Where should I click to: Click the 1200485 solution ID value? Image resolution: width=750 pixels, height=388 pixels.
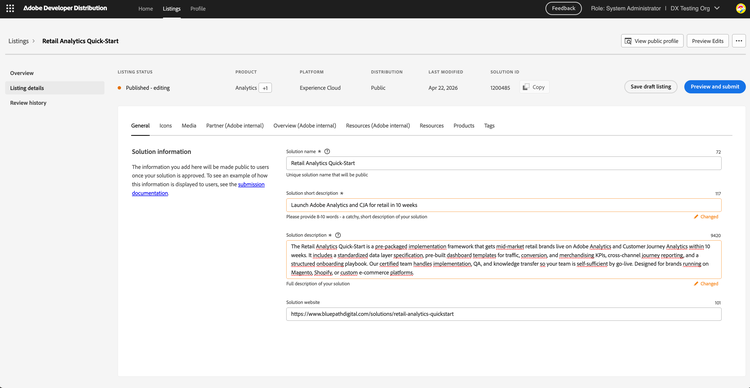500,88
